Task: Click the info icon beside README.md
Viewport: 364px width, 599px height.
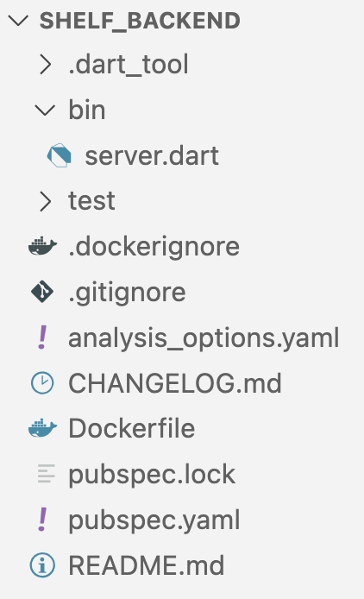Action: (42, 565)
